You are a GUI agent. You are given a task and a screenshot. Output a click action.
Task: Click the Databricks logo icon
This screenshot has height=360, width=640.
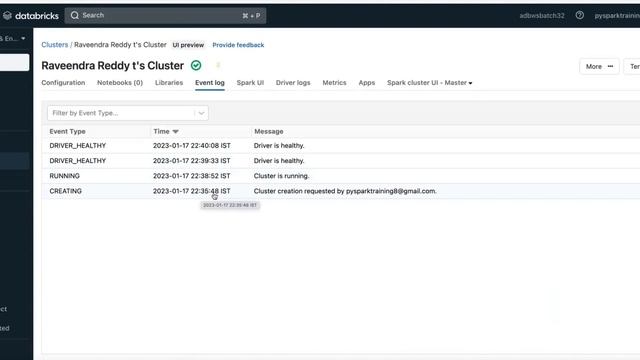click(7, 16)
